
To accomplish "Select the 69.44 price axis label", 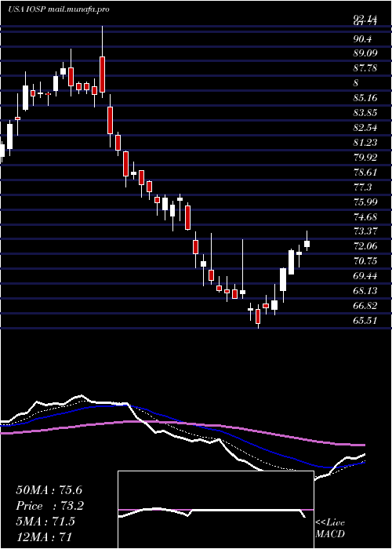I will (x=366, y=276).
